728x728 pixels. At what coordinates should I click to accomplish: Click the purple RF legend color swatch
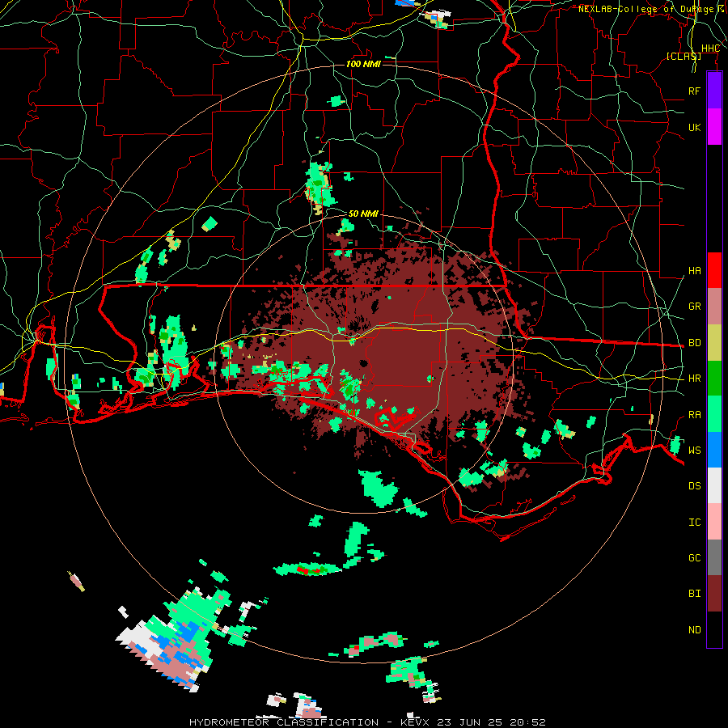(x=714, y=91)
